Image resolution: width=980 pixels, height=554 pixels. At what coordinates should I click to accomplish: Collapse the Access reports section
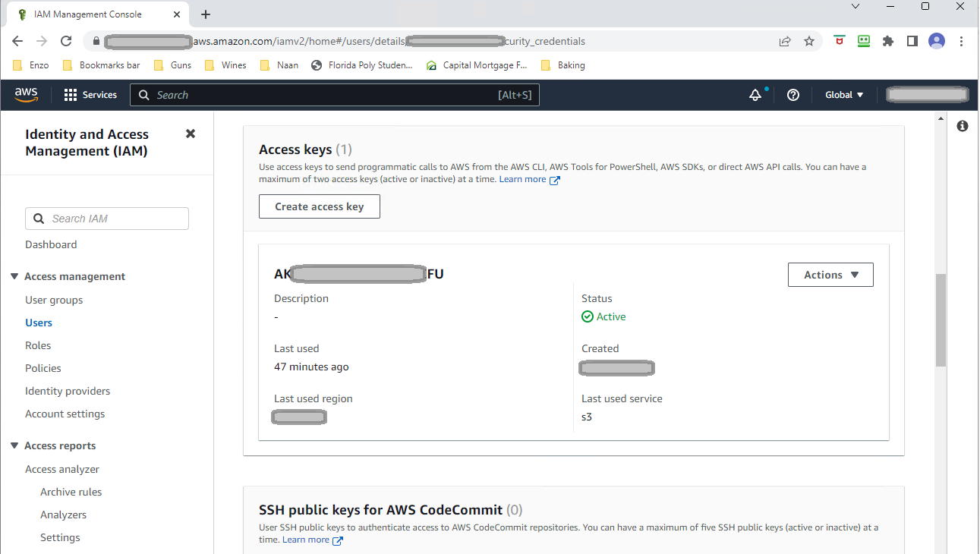[x=14, y=445]
